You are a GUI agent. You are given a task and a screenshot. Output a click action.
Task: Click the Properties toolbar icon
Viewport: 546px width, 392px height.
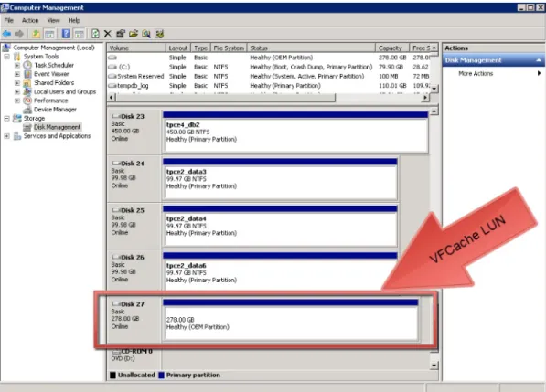pyautogui.click(x=121, y=34)
